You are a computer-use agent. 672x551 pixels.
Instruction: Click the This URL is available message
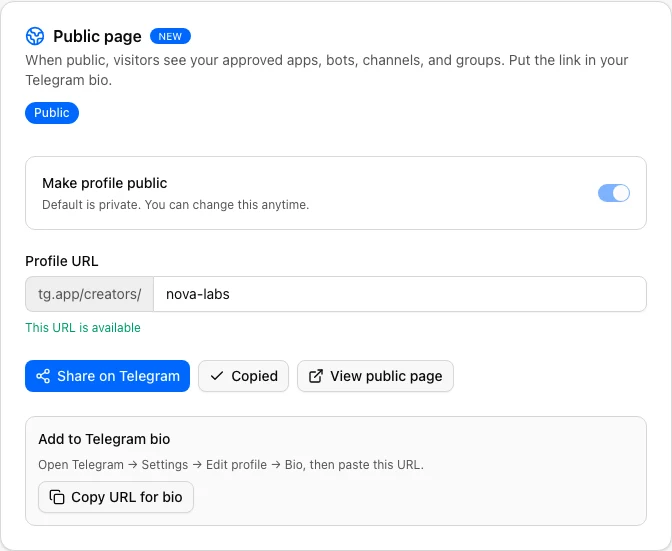83,328
